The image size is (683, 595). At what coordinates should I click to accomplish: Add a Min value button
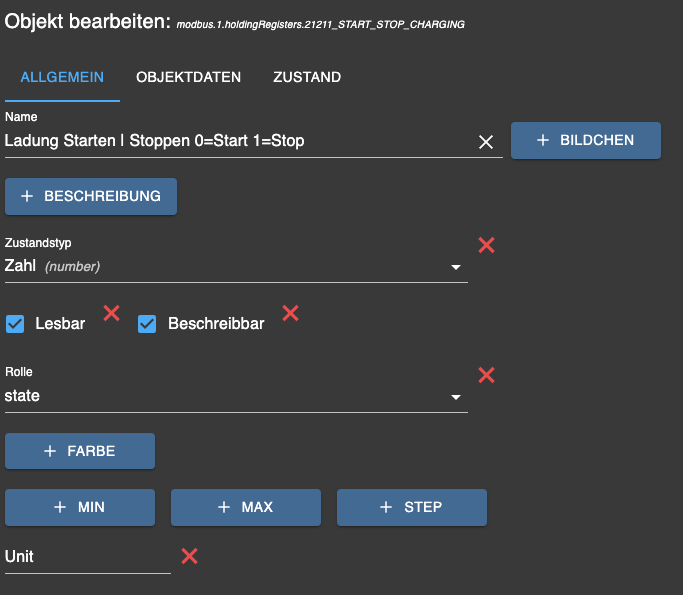tap(80, 507)
